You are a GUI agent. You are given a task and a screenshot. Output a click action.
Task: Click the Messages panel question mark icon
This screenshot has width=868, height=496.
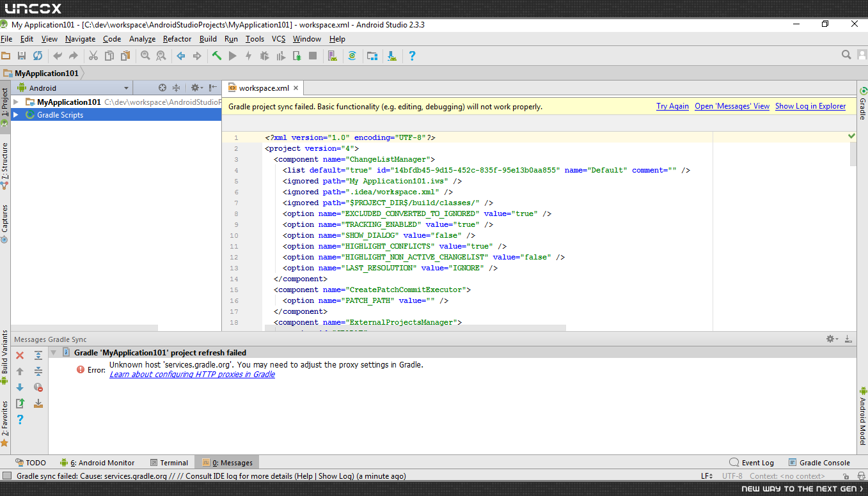pyautogui.click(x=20, y=419)
